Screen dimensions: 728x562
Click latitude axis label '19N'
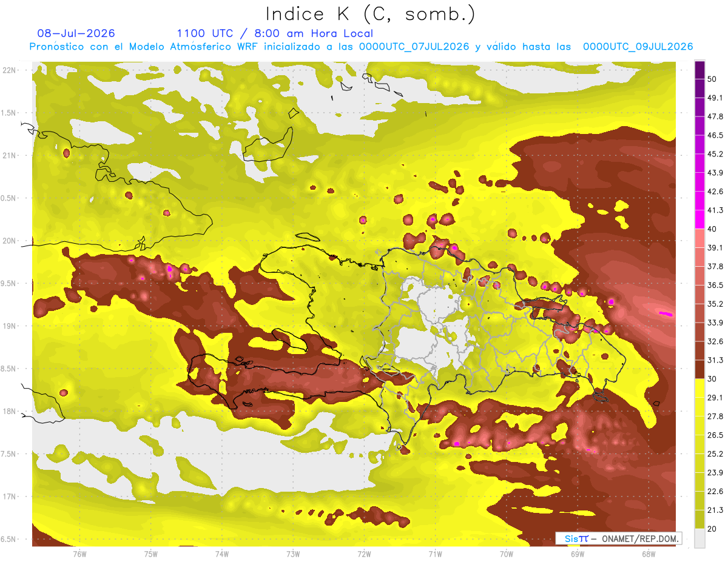click(9, 326)
